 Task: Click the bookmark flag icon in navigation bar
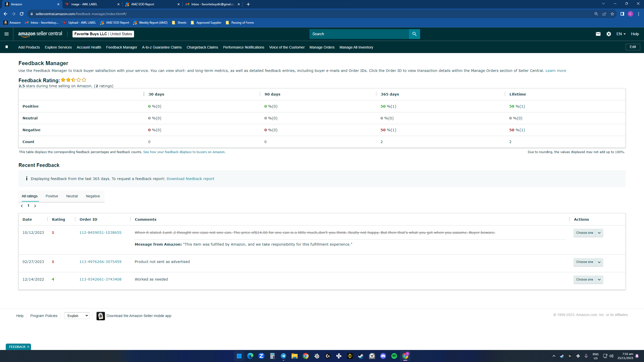click(7, 47)
